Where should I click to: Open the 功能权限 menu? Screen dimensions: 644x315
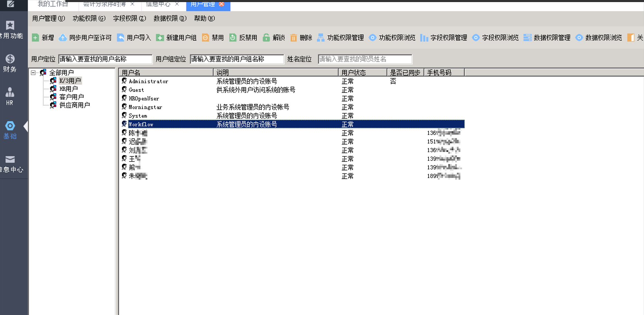click(x=89, y=19)
